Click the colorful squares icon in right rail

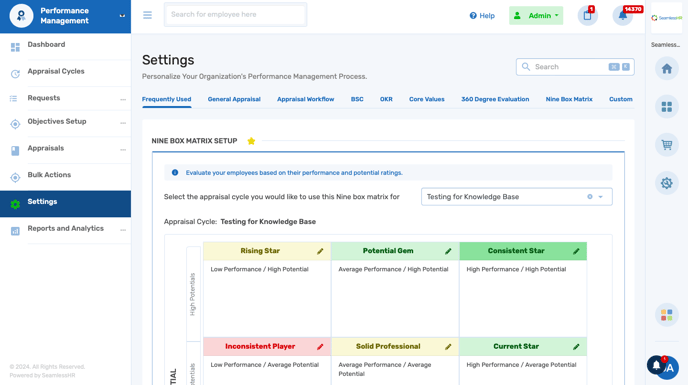pos(666,315)
